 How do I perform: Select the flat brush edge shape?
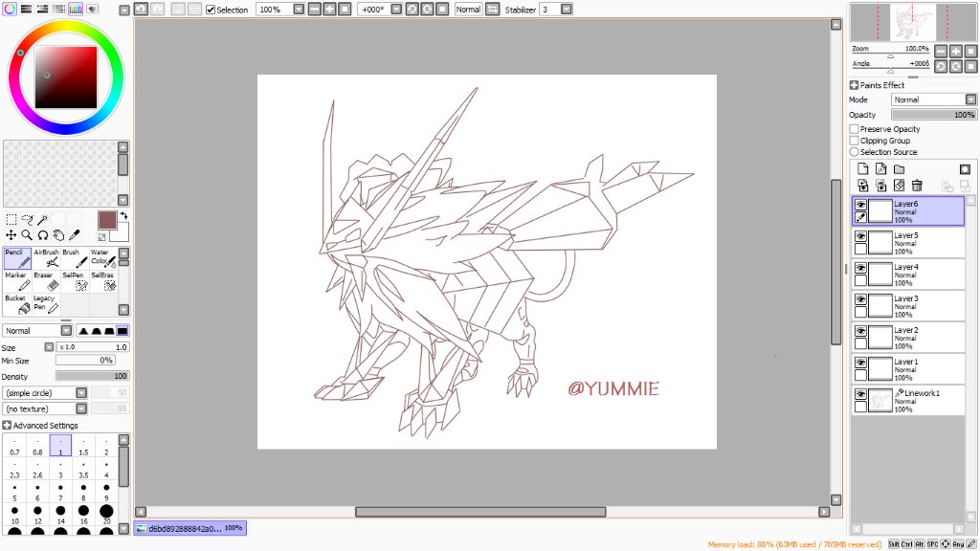click(122, 330)
